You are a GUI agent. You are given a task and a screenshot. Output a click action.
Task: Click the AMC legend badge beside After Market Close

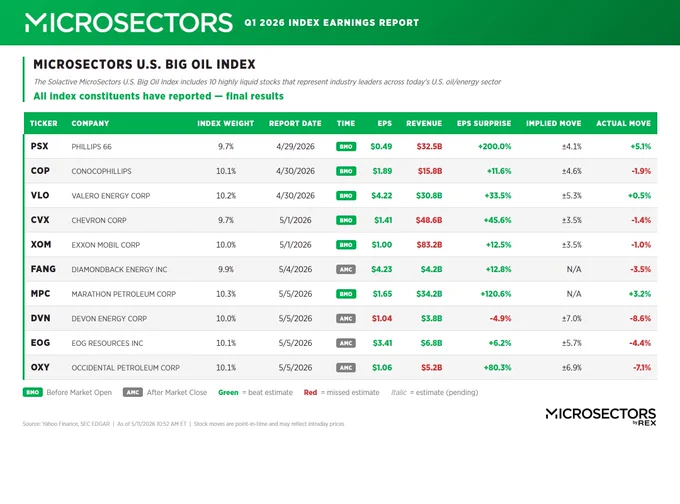tap(132, 393)
